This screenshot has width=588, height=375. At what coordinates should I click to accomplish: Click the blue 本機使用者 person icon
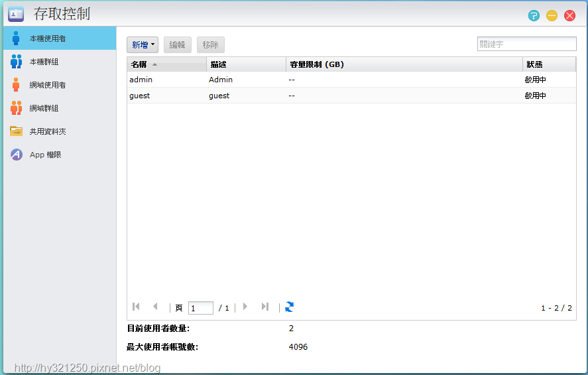coord(16,38)
